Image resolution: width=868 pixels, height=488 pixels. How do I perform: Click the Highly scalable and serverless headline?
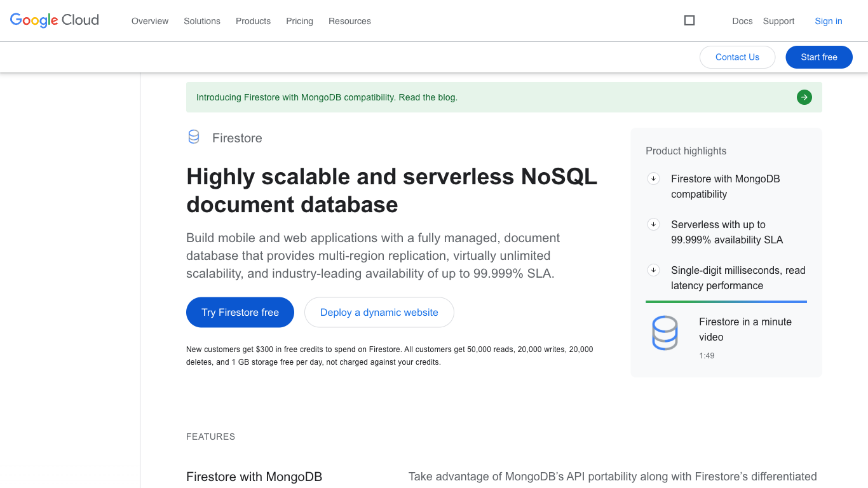(x=391, y=190)
